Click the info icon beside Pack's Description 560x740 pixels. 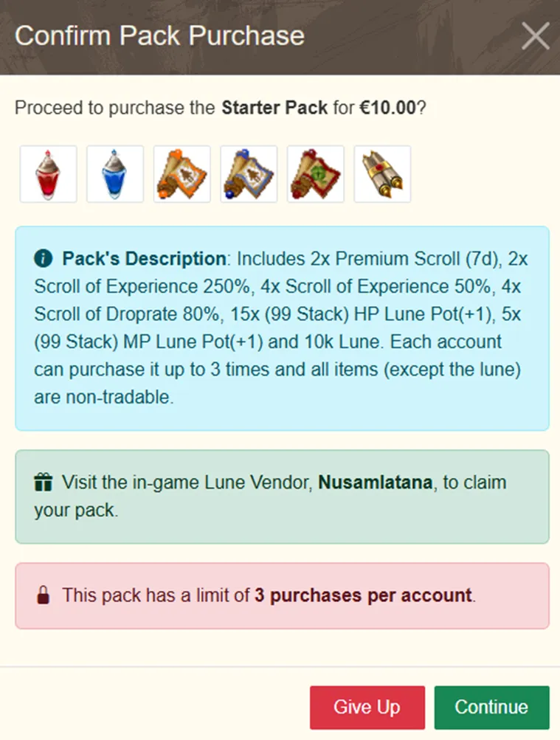click(x=44, y=259)
